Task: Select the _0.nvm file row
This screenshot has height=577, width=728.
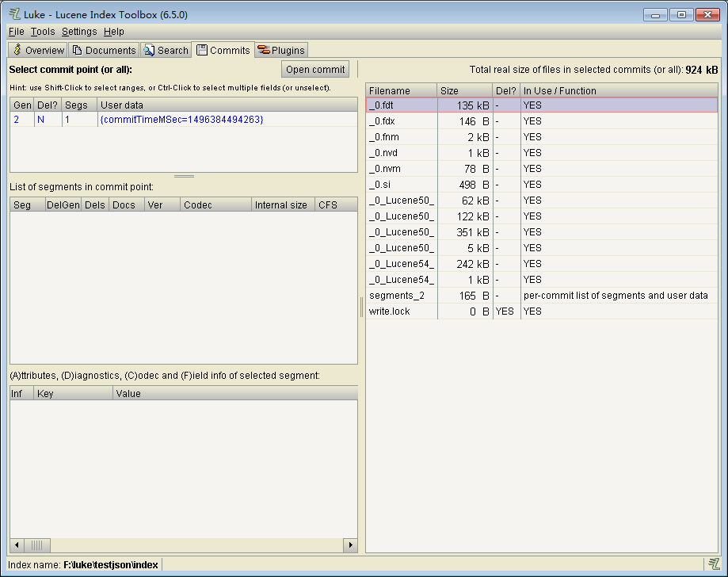Action: click(542, 169)
